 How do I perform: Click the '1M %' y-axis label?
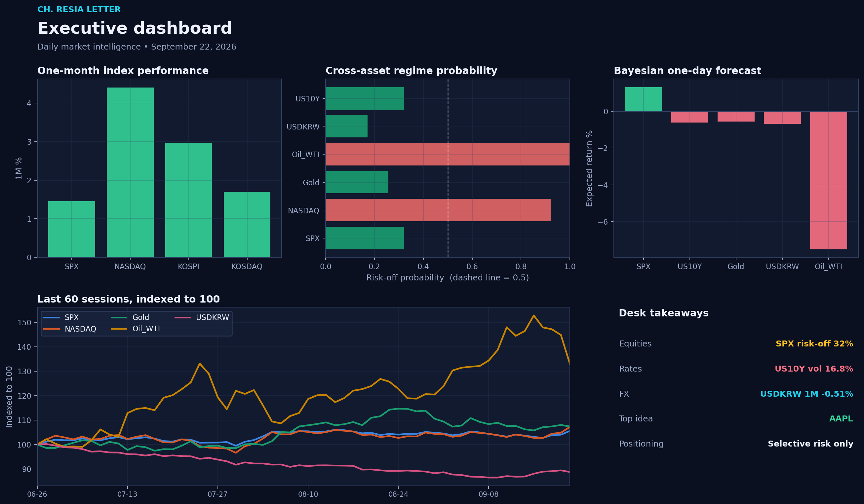[19, 168]
